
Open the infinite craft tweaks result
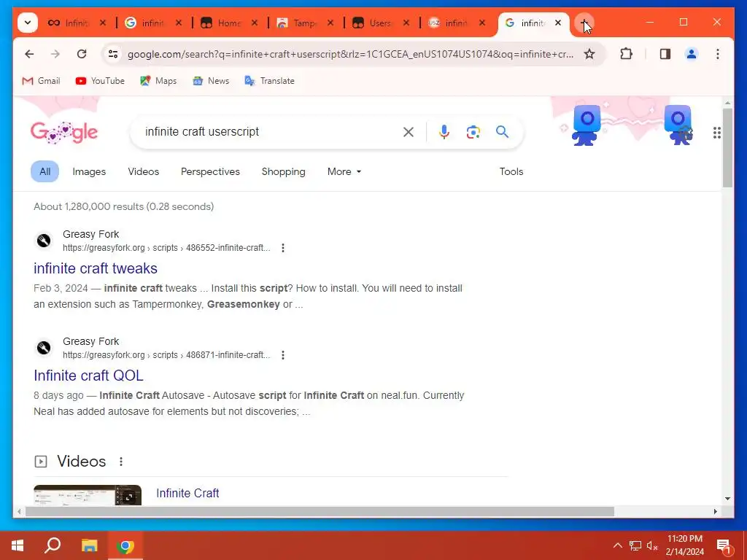96,268
